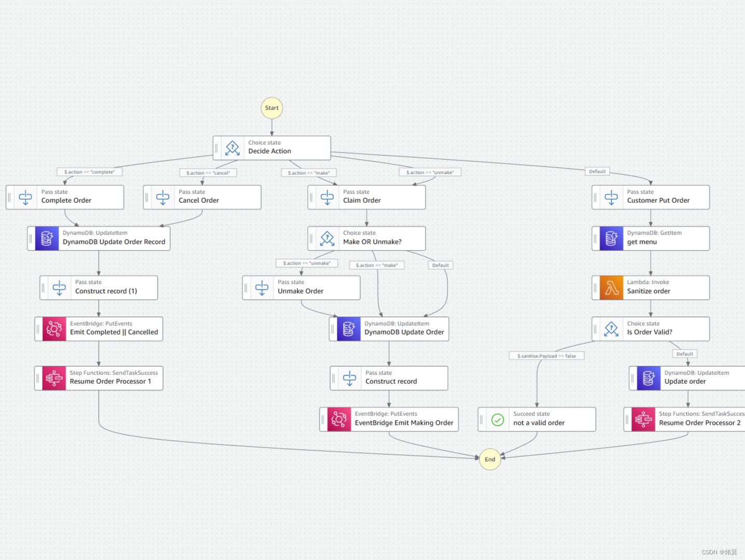Select the Update order state name
The width and height of the screenshot is (745, 560).
pos(685,382)
